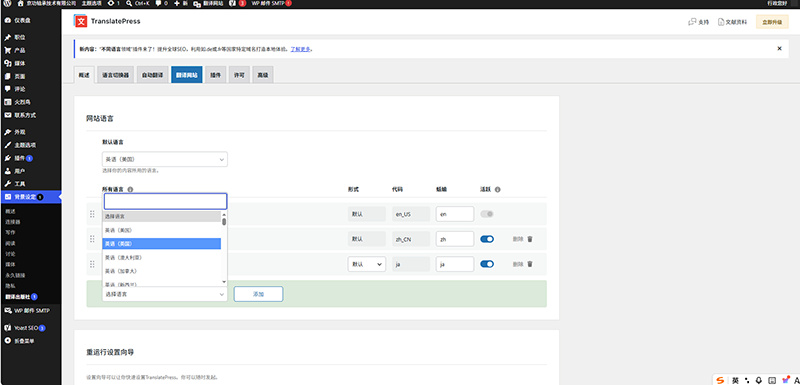This screenshot has height=385, width=800.
Task: Open the 默认 formality dropdown in ja row
Action: click(x=366, y=264)
